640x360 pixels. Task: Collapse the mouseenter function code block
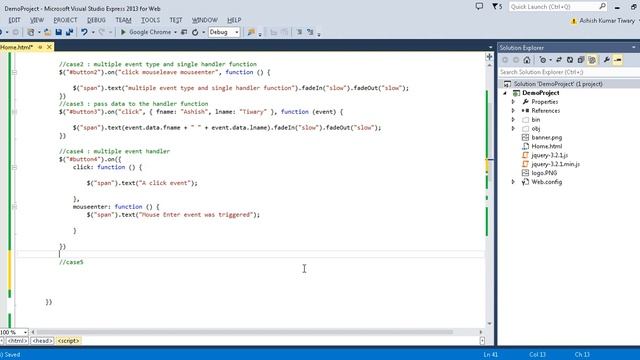coord(14,207)
